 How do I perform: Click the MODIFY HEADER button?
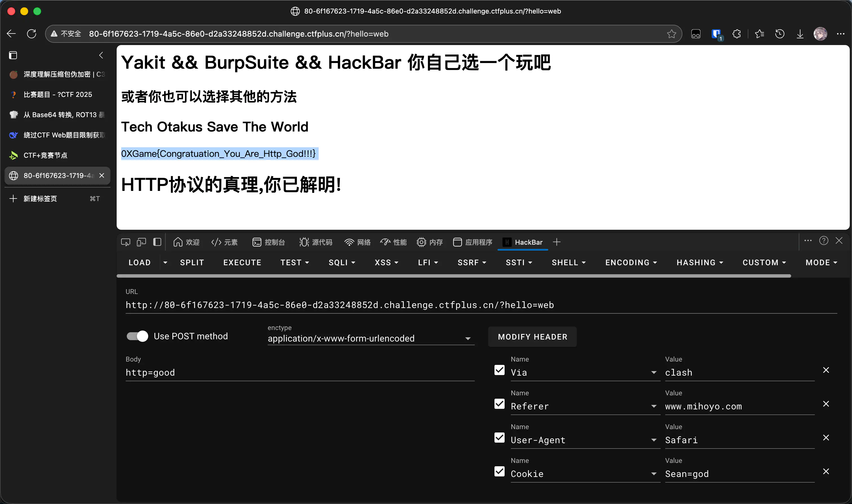532,337
